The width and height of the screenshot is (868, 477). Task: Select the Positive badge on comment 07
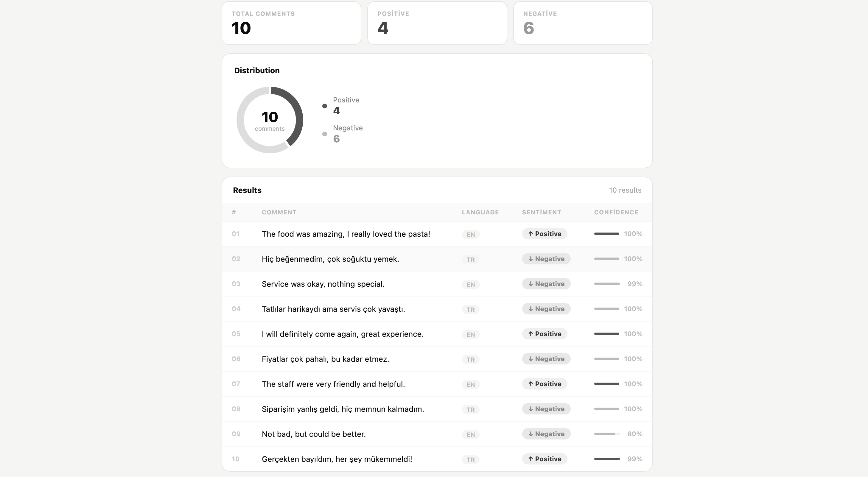pyautogui.click(x=544, y=384)
